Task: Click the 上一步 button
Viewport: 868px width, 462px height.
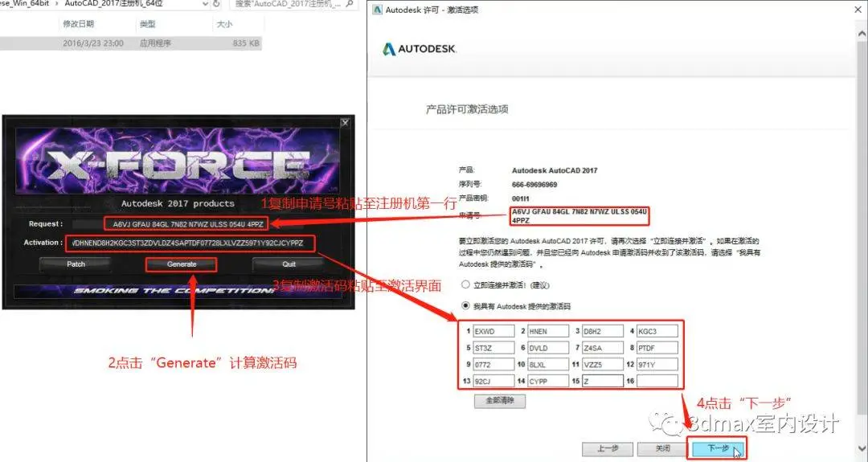Action: coord(608,448)
